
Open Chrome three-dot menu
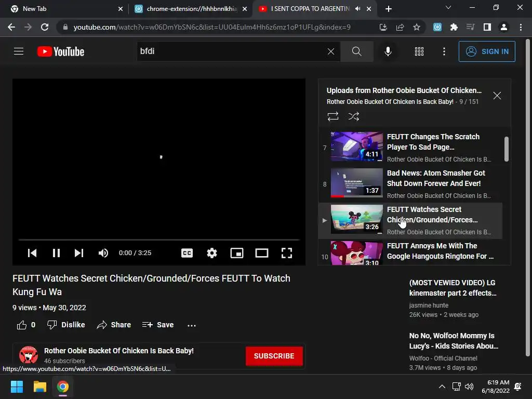[x=521, y=27]
